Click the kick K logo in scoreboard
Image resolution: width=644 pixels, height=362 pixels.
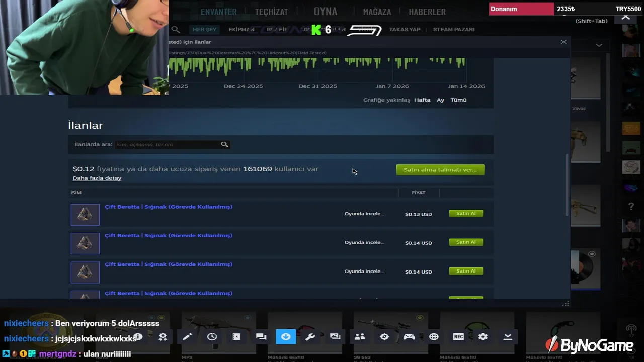coord(316,30)
